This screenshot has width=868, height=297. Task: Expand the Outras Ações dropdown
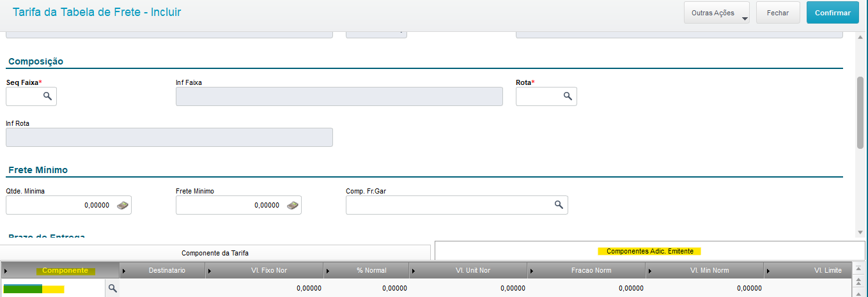717,13
